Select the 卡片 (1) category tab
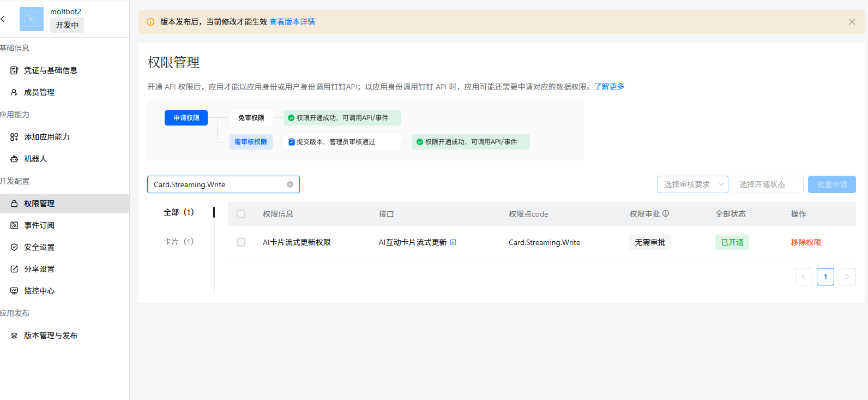 179,241
